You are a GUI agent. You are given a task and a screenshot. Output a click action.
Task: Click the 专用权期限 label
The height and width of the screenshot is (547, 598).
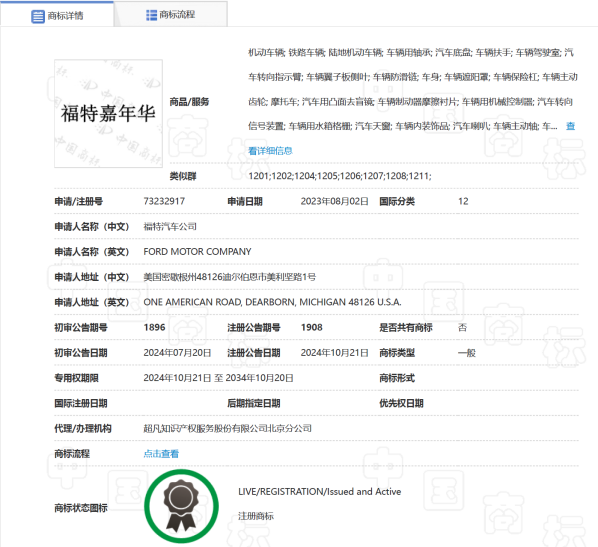[x=77, y=378]
